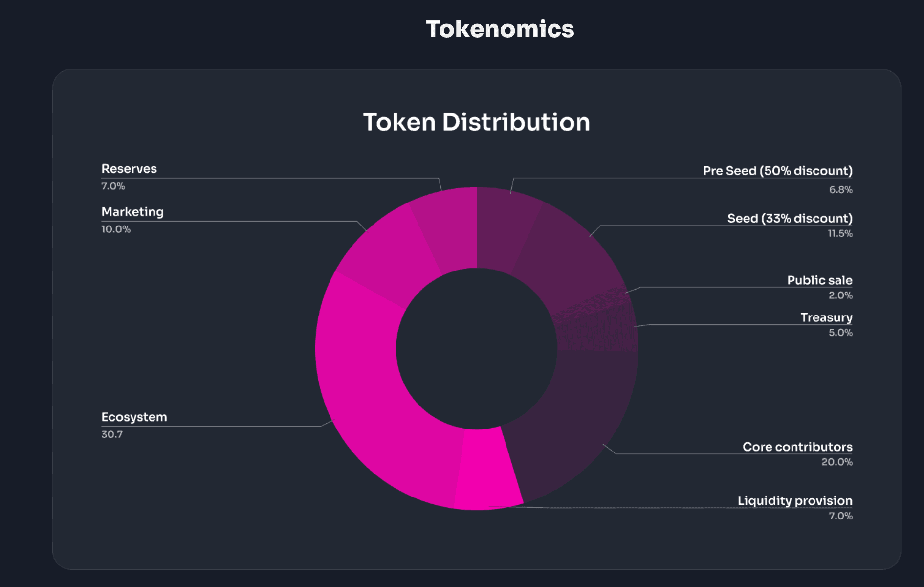
Task: Click the Treasury label
Action: (x=826, y=317)
